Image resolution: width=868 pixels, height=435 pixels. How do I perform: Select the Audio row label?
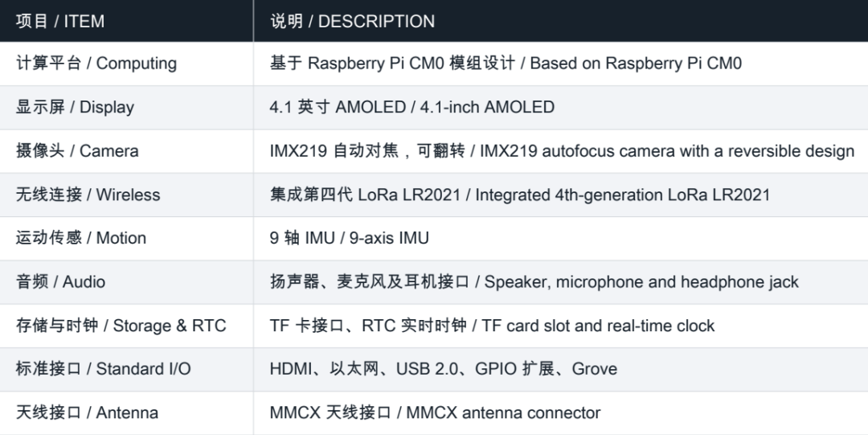(x=60, y=281)
